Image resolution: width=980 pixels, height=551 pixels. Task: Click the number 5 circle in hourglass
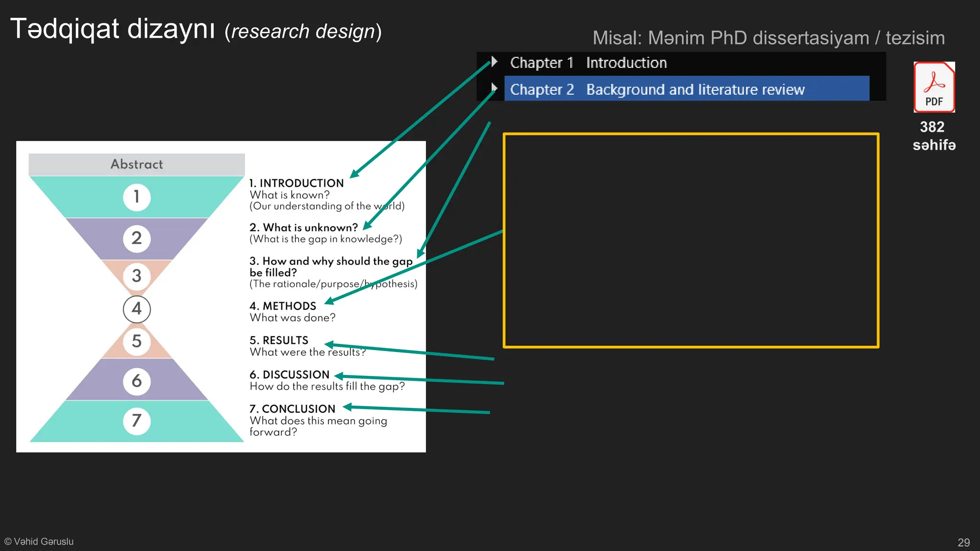[137, 342]
